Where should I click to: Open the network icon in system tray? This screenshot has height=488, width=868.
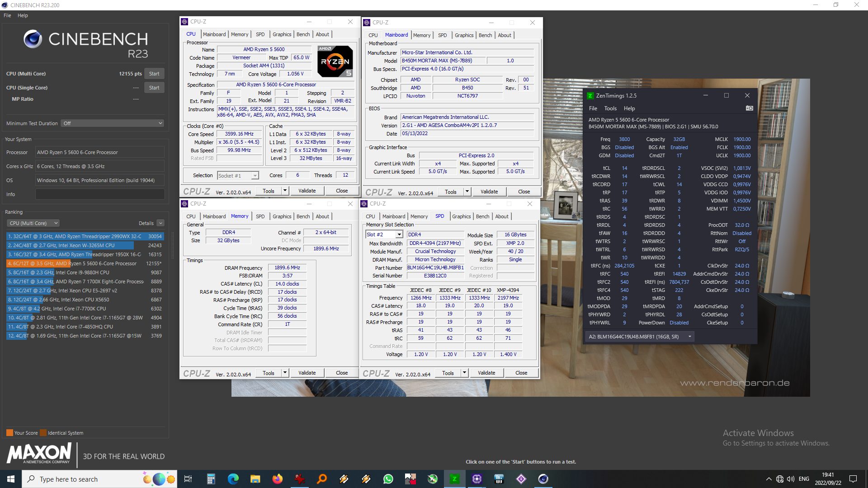tap(780, 479)
